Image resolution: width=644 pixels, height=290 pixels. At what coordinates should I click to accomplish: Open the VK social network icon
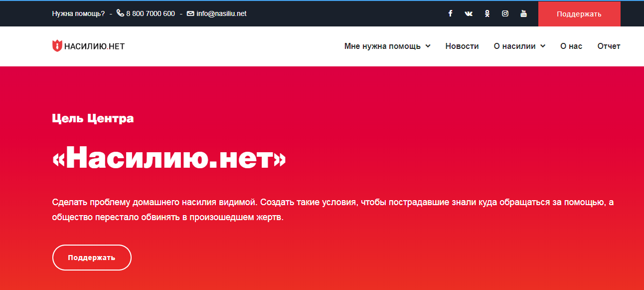tap(469, 13)
